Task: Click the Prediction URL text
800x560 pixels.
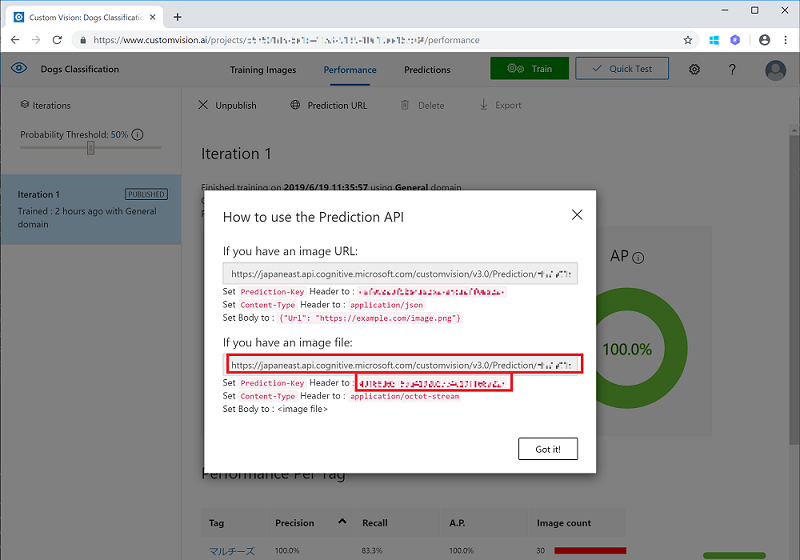Action: (337, 105)
